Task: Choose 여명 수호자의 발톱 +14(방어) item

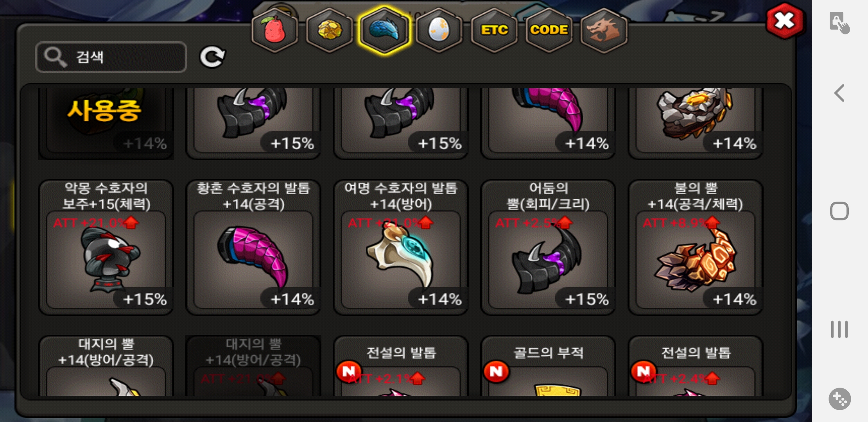Action: (401, 247)
